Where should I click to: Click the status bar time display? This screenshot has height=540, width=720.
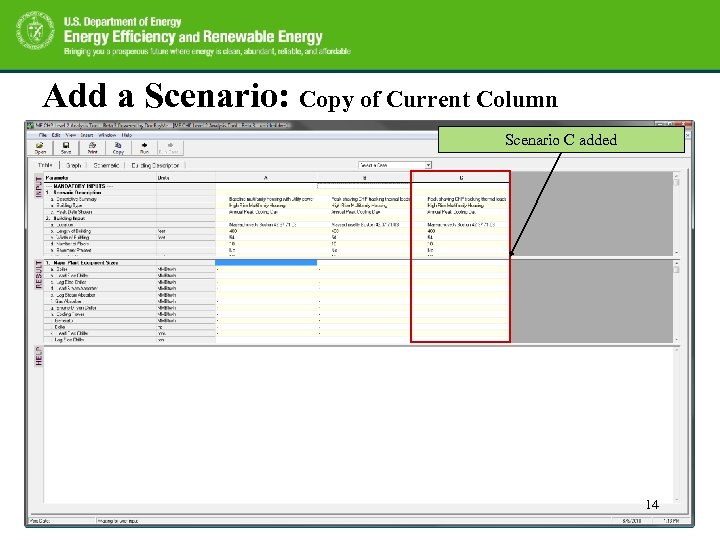click(x=671, y=521)
